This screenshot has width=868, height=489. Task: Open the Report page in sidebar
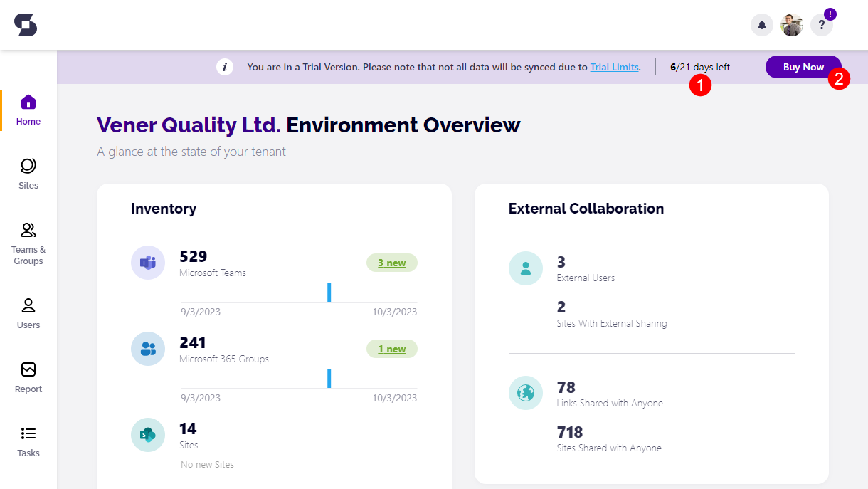tap(28, 378)
